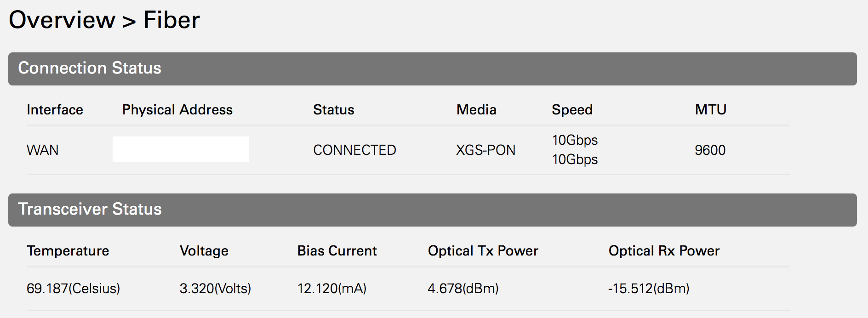Click the 3.320(Volts) voltage reading
Screen dimensions: 868x318
coord(215,289)
